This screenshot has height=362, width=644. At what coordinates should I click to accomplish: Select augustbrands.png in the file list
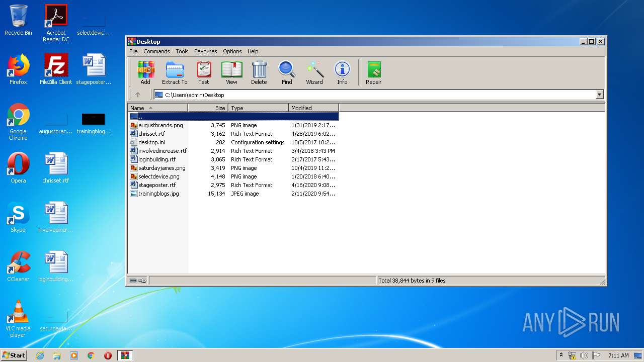(160, 125)
